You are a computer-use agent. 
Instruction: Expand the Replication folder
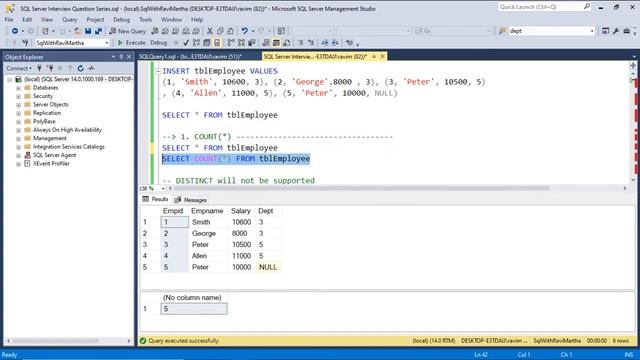tap(18, 113)
